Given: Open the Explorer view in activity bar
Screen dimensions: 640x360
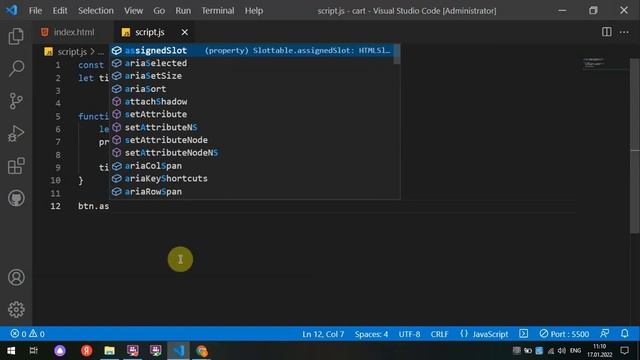Looking at the screenshot, I should [16, 36].
